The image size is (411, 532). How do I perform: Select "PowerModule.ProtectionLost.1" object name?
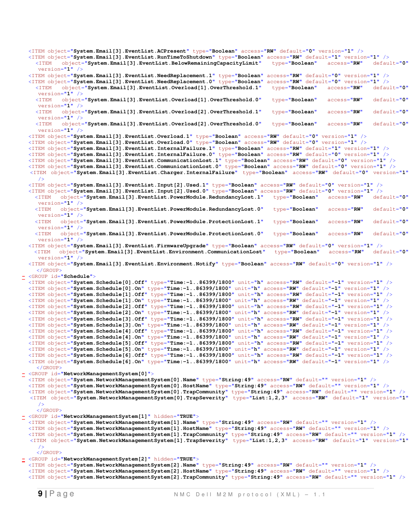174,221
